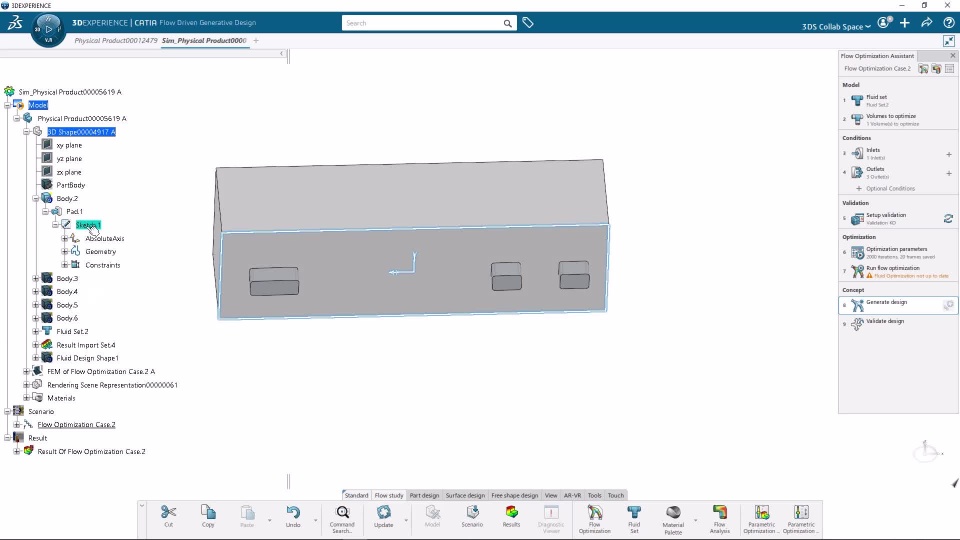Click the Search input field
Viewport: 960px width, 540px height.
click(x=422, y=23)
